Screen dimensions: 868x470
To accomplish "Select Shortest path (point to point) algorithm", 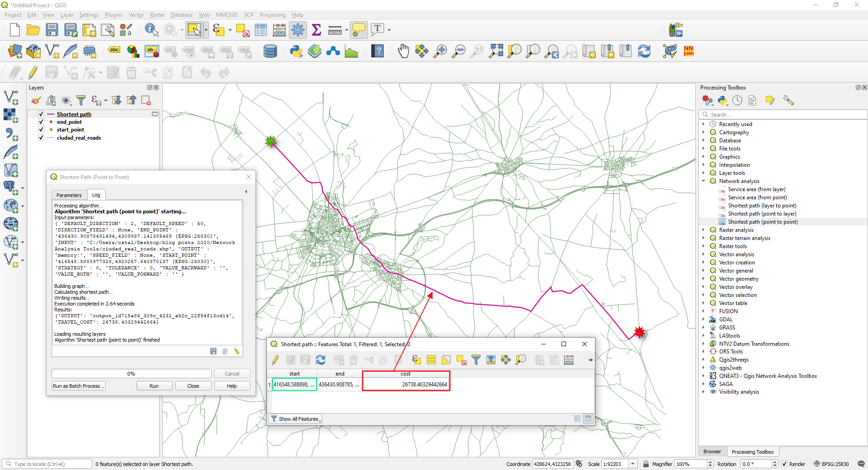I will point(763,222).
